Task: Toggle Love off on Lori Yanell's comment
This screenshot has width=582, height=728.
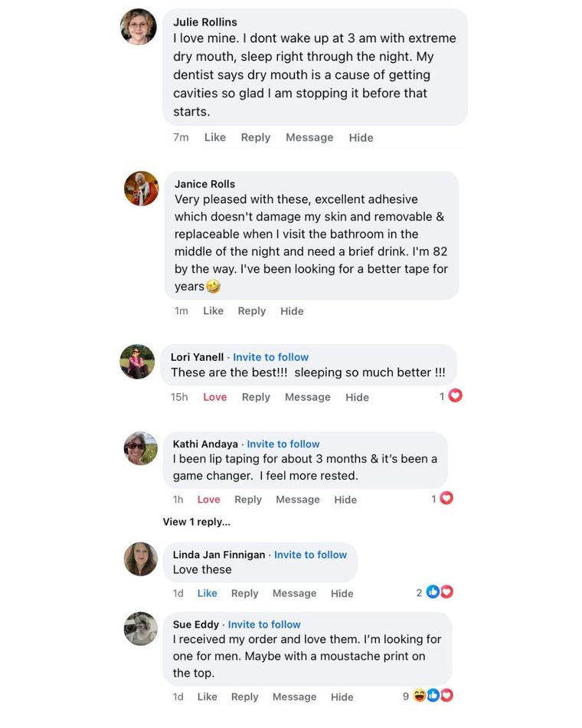Action: (x=215, y=397)
